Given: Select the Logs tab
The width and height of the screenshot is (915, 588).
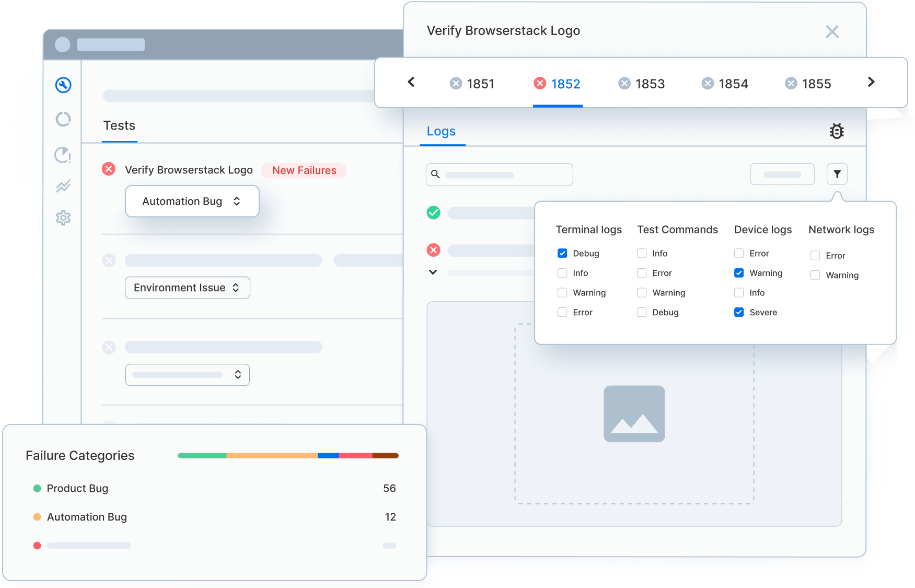Looking at the screenshot, I should point(441,131).
